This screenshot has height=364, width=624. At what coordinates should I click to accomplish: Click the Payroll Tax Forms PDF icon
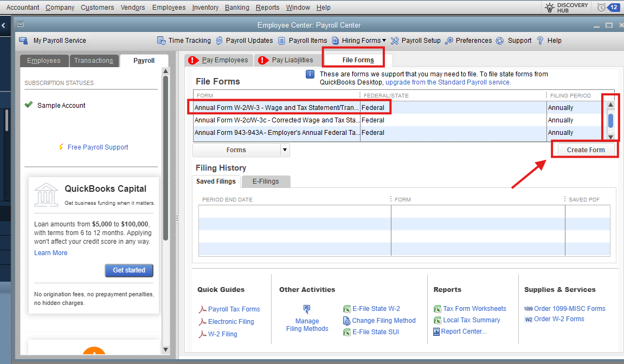[203, 309]
